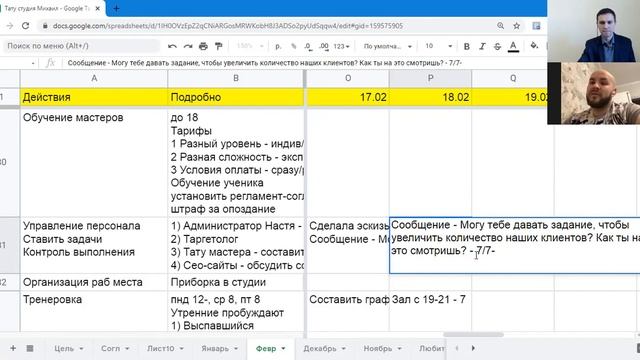Switch to the Декабрь sheet tab
Image resolution: width=640 pixels, height=360 pixels.
320,349
